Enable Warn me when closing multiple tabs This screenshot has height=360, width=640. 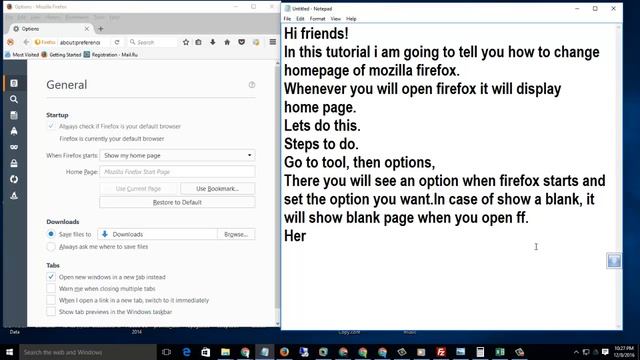tap(51, 289)
